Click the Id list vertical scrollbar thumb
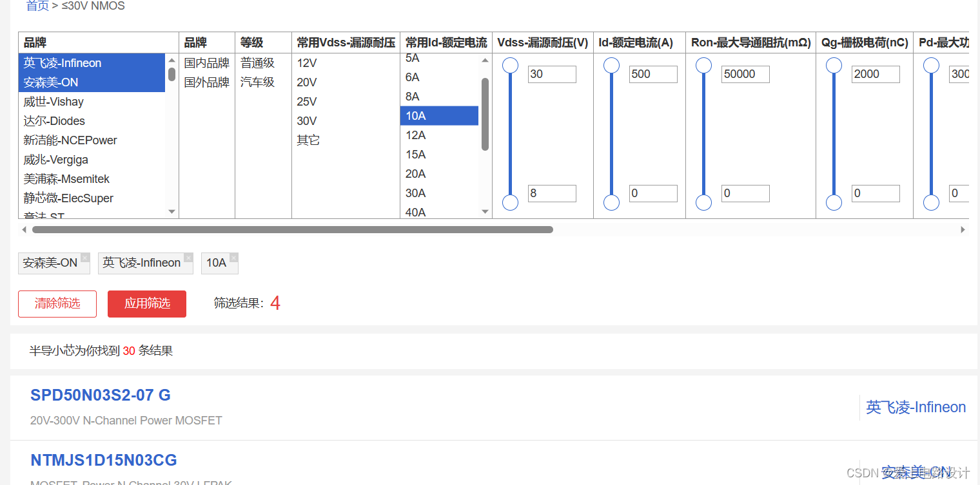Viewport: 980px width, 485px height. [485, 114]
